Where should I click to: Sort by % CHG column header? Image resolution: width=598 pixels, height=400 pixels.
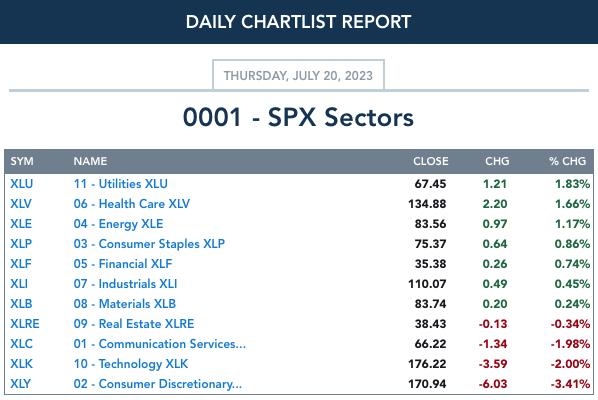pos(567,161)
